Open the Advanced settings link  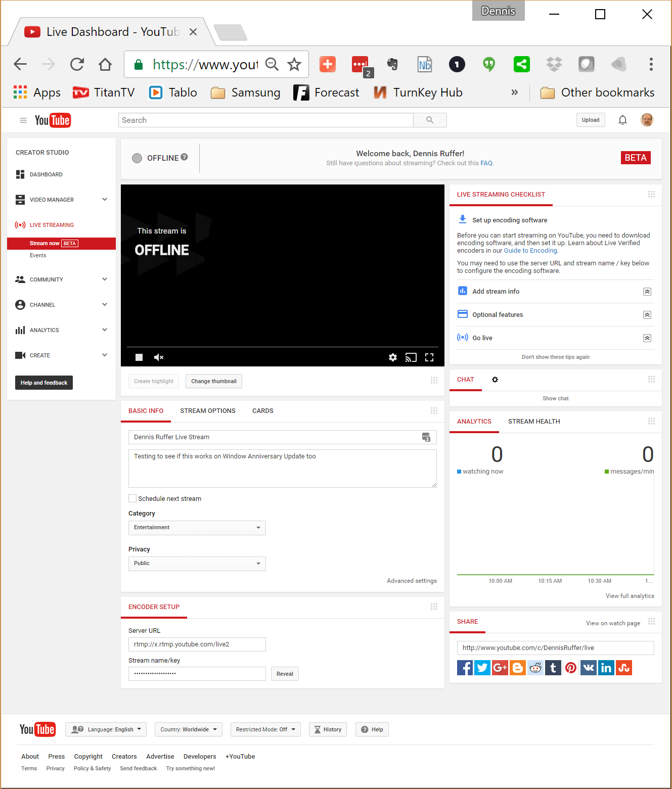click(x=412, y=581)
